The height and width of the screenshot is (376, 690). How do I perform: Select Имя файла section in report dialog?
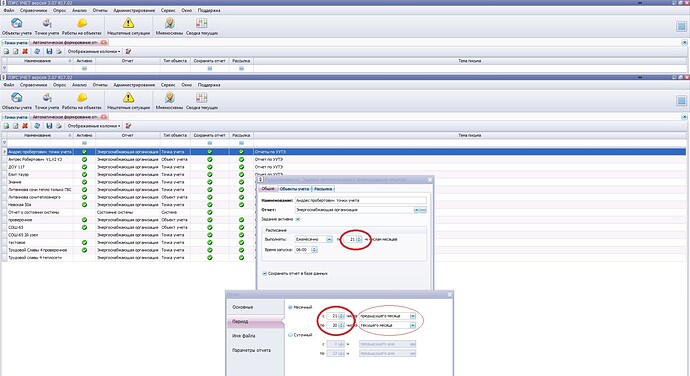[x=256, y=336]
